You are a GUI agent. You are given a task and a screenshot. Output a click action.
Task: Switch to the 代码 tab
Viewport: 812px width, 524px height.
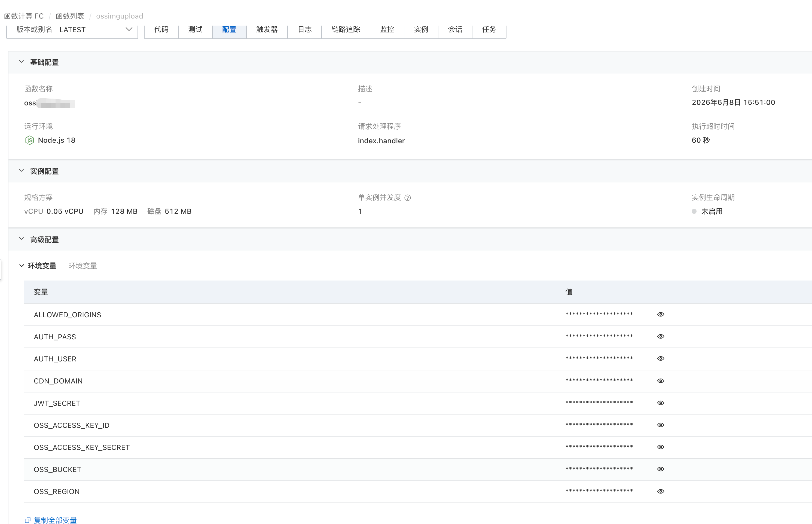pos(161,30)
